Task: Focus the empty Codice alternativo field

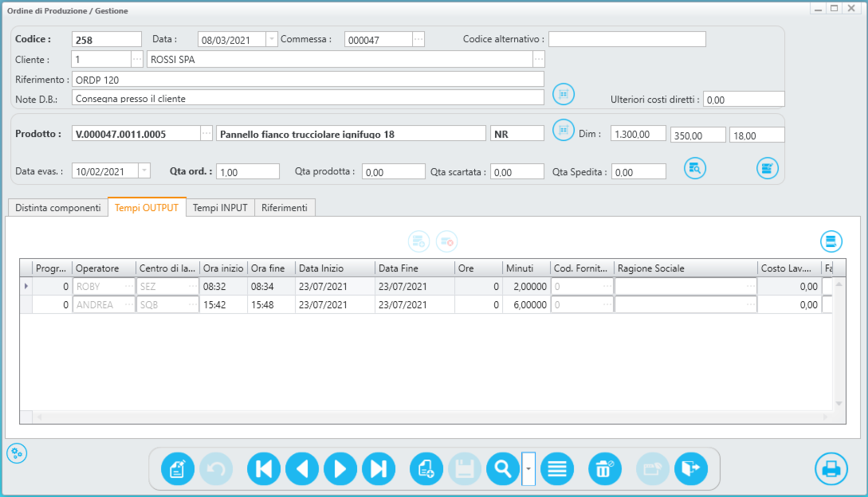Action: [x=627, y=39]
